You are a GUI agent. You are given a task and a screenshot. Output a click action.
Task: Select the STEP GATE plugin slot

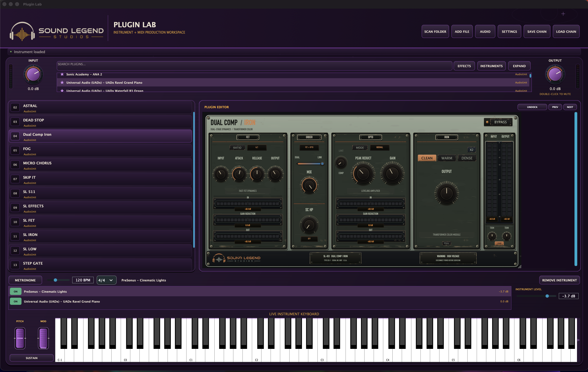(100, 265)
